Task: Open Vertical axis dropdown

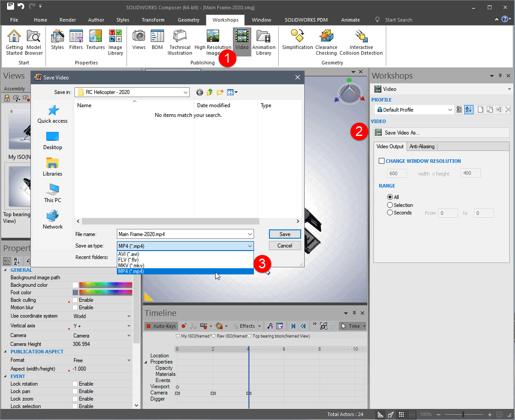Action: tap(129, 326)
